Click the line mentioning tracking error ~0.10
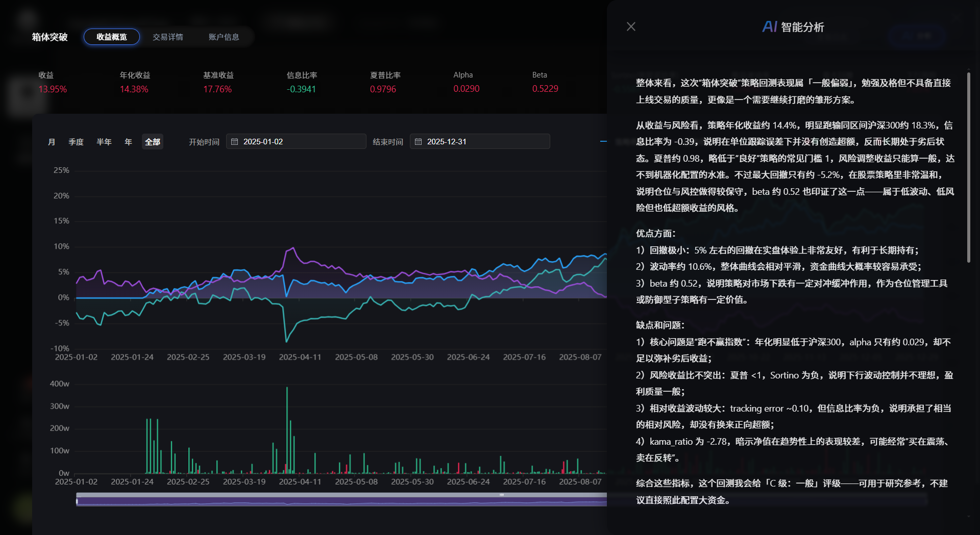The height and width of the screenshot is (535, 980). (794, 417)
